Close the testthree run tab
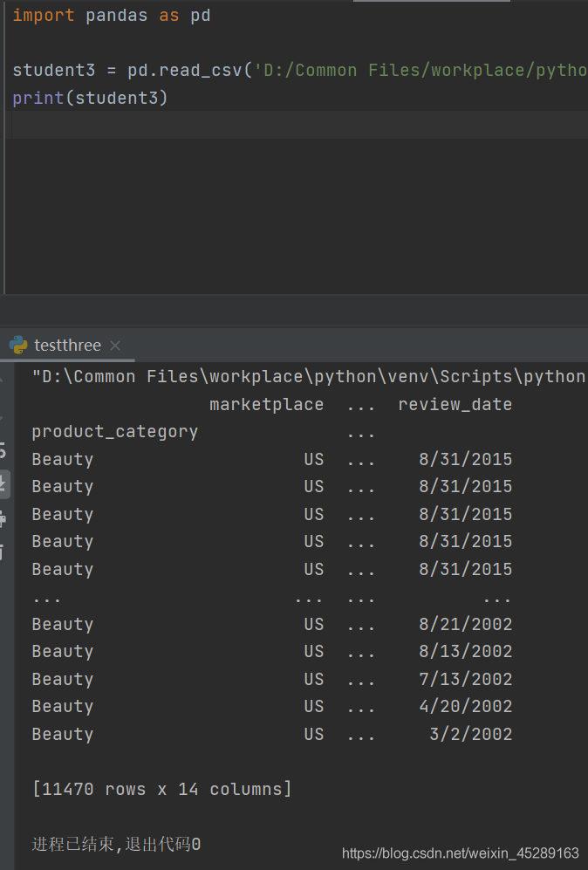Viewport: 588px width, 870px height. 115,346
